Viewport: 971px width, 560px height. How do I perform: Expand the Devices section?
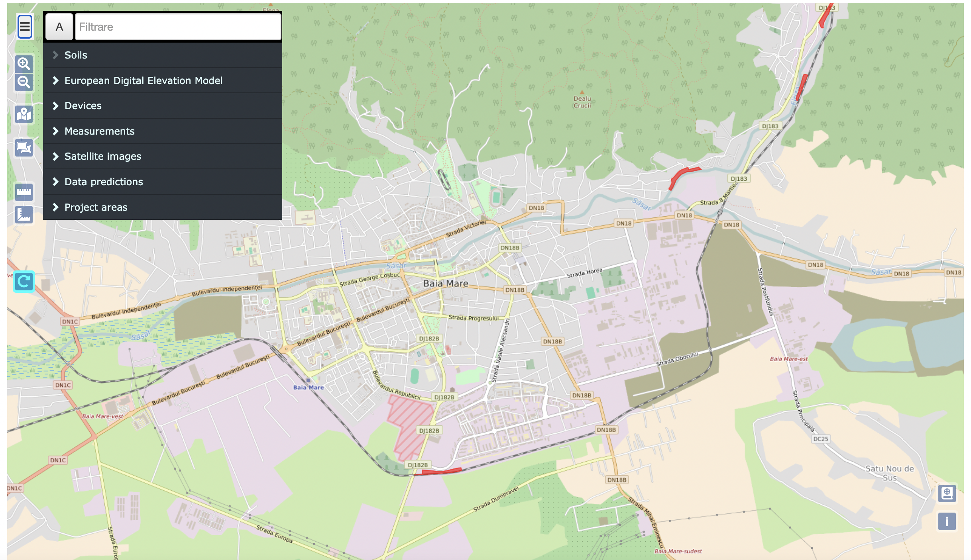pyautogui.click(x=83, y=106)
